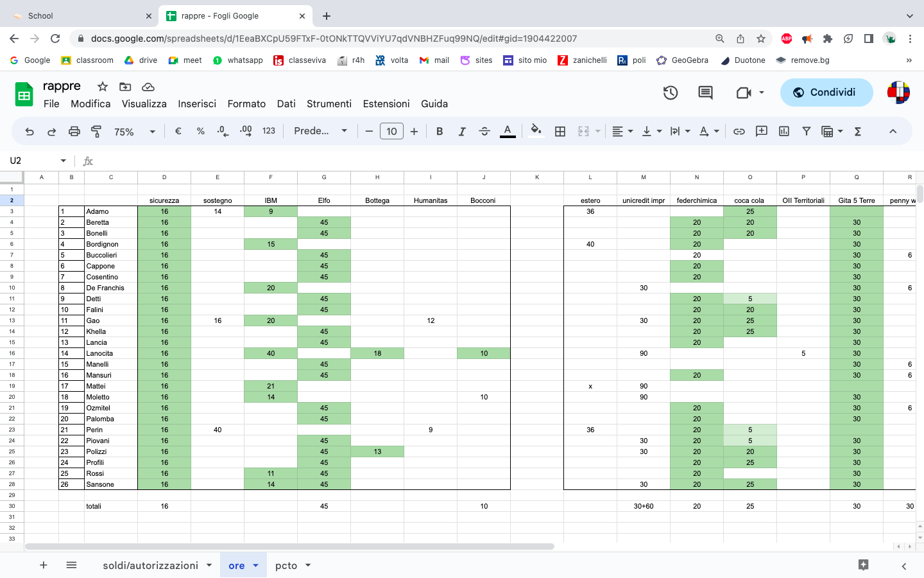
Task: Switch to the School browser tab
Action: [81, 16]
